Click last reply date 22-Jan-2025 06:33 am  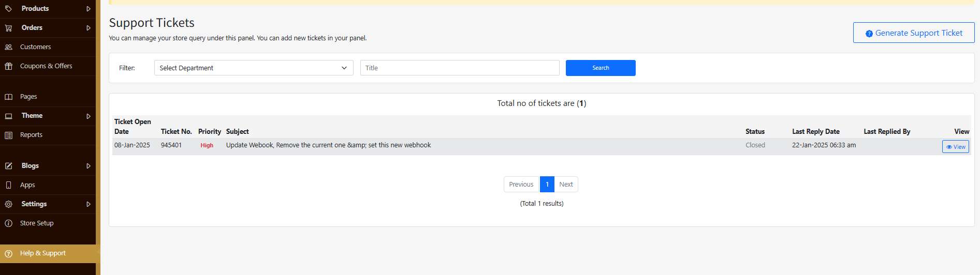[824, 145]
